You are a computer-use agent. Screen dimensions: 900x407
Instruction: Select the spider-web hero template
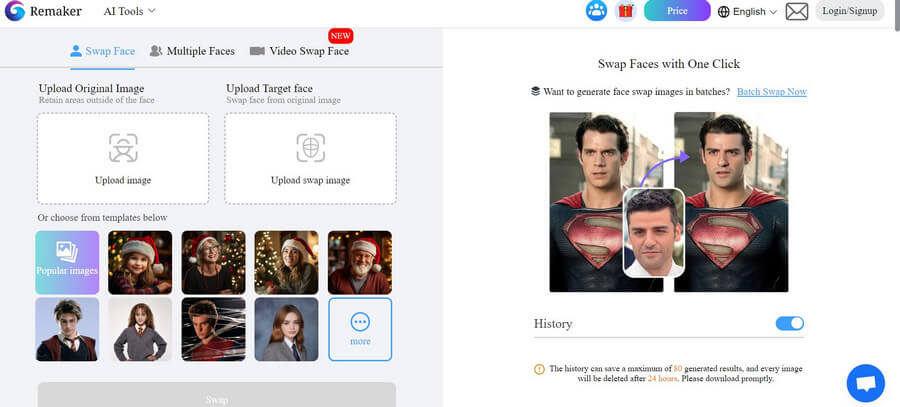click(214, 329)
